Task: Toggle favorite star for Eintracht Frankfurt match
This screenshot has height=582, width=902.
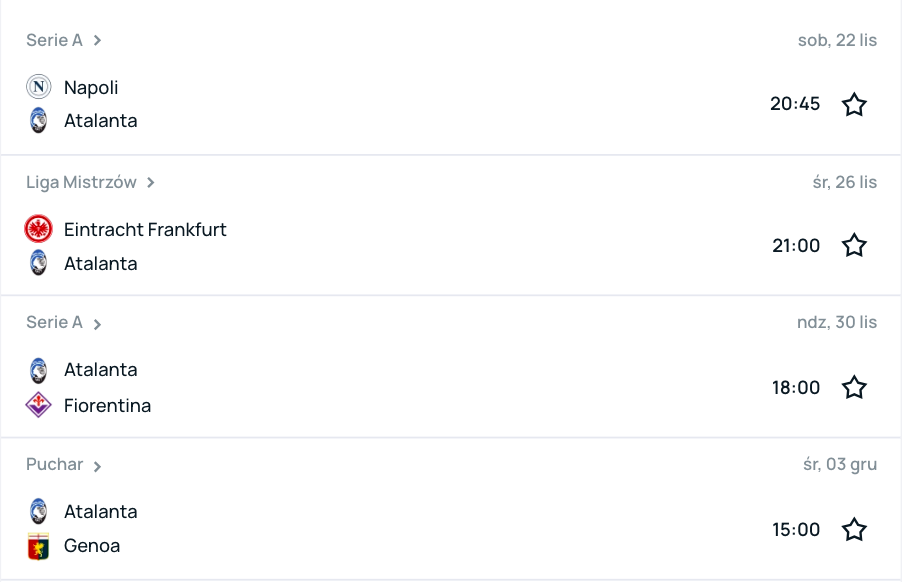Action: coord(854,246)
